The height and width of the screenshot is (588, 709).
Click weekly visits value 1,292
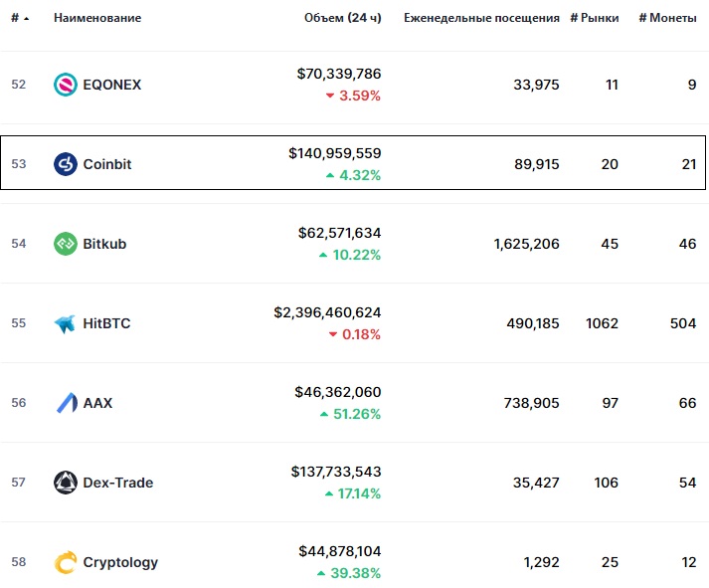pyautogui.click(x=542, y=562)
